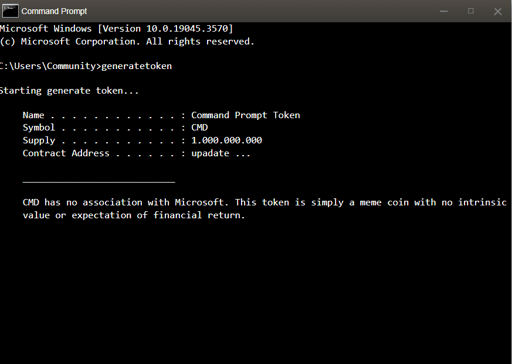The width and height of the screenshot is (512, 364).
Task: Click the typed "generatetoken" command
Action: pyautogui.click(x=137, y=66)
